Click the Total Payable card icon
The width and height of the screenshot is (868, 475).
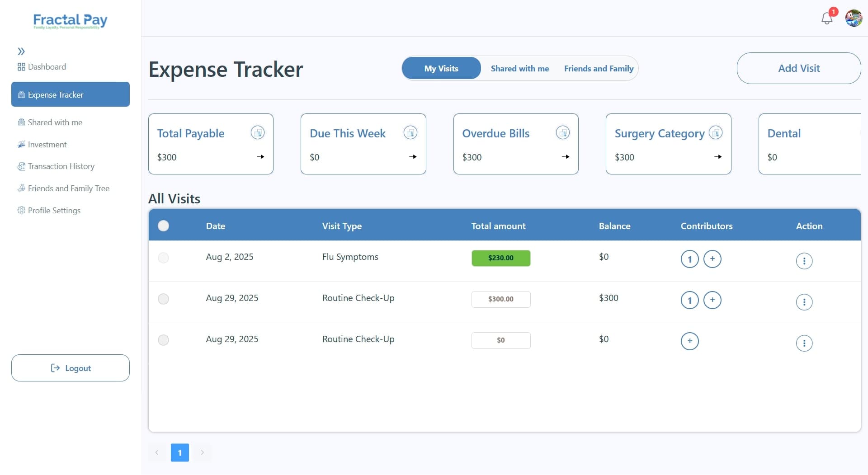point(258,133)
